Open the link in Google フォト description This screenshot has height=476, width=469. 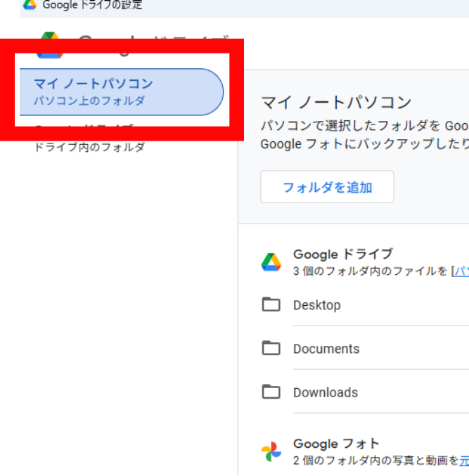point(464,461)
